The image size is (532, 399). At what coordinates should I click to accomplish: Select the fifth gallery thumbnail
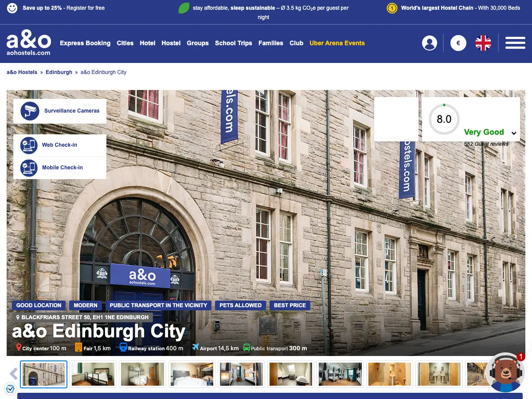242,374
